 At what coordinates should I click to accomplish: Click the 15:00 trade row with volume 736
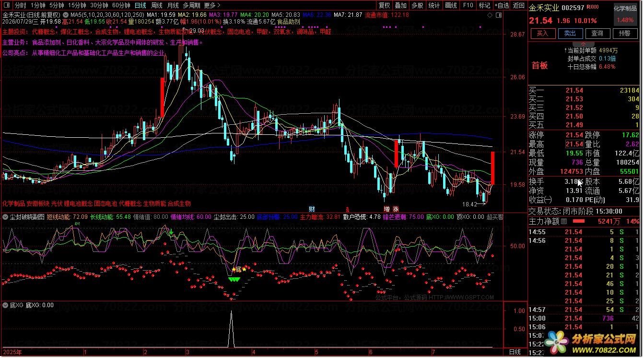[584, 318]
